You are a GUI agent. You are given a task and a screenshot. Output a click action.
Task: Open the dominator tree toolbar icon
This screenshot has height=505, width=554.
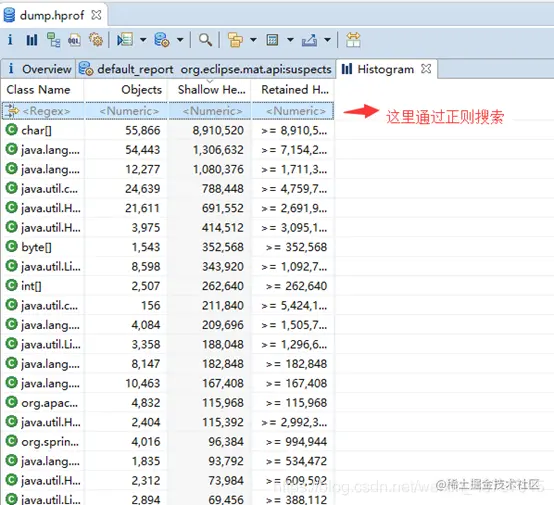[x=53, y=40]
